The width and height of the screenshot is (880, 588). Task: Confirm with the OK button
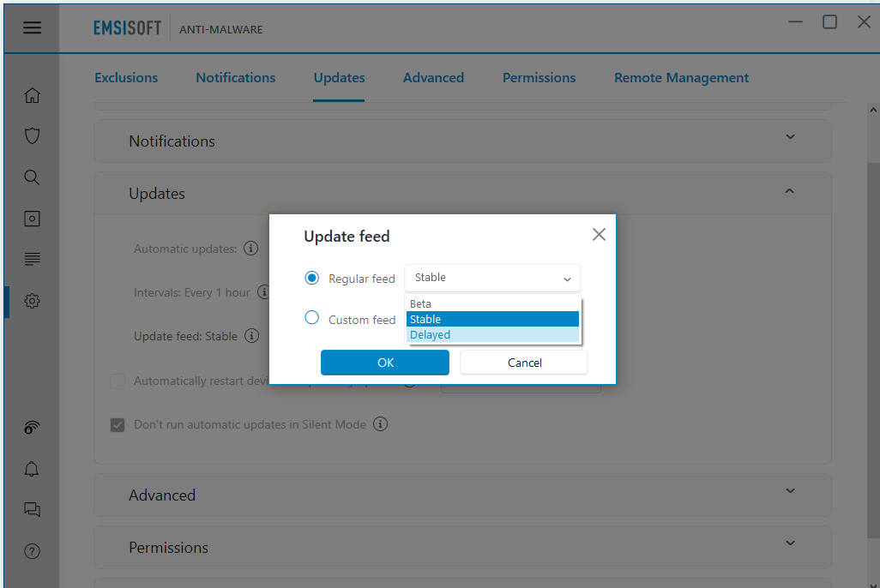(385, 363)
